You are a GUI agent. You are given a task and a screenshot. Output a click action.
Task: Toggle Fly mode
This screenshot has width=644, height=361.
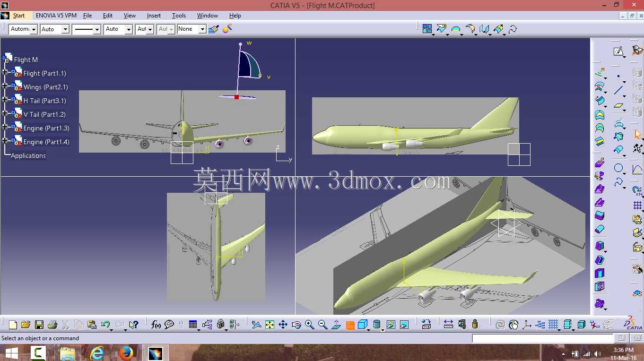tap(256, 325)
